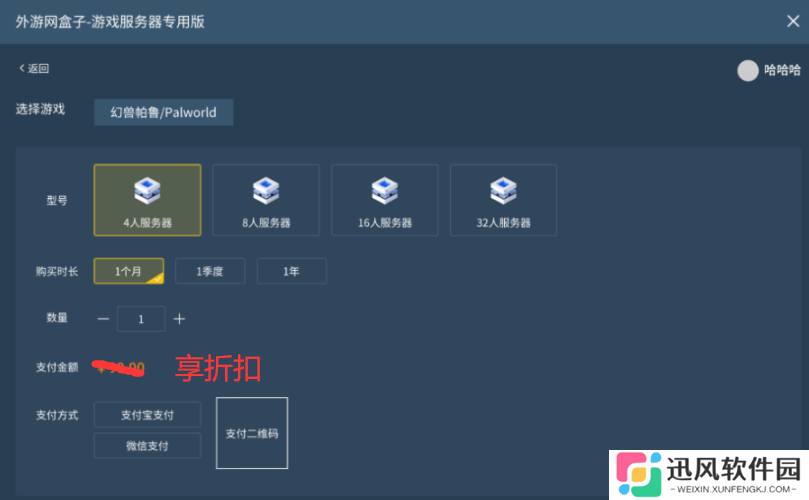Choose the 8人服务器 model card
Image resolution: width=809 pixels, height=500 pixels.
click(266, 200)
